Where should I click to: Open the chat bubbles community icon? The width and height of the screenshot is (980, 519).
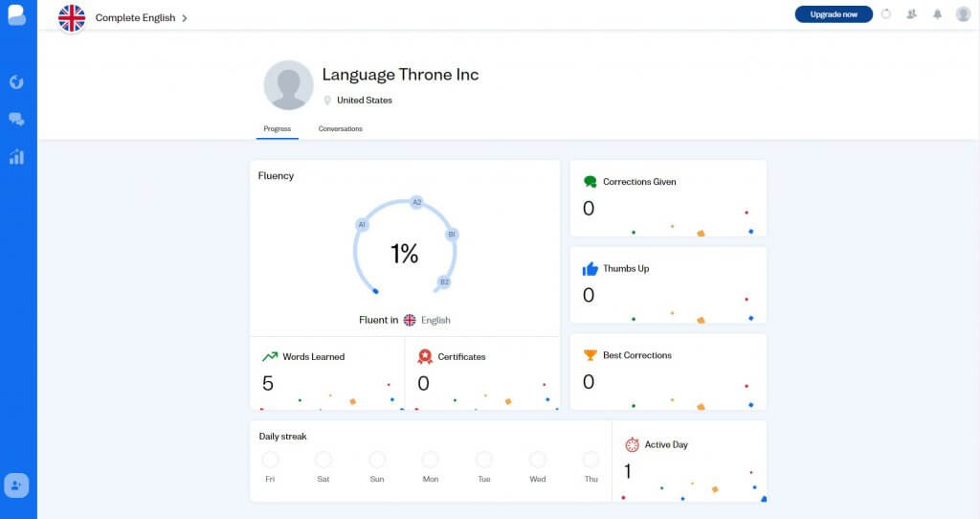16,119
